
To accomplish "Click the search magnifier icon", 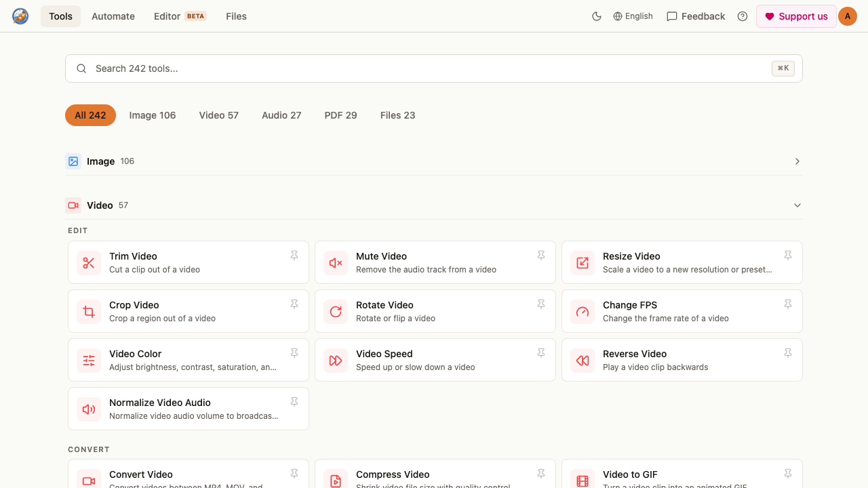I will pyautogui.click(x=81, y=68).
